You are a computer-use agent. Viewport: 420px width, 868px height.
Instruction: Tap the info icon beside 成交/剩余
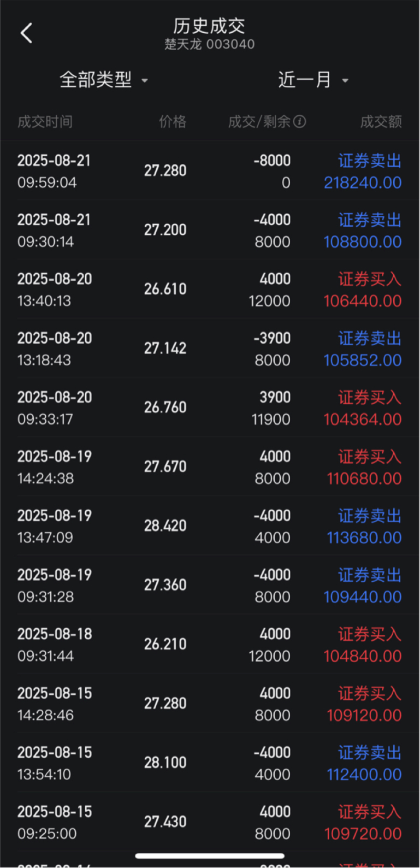[299, 122]
